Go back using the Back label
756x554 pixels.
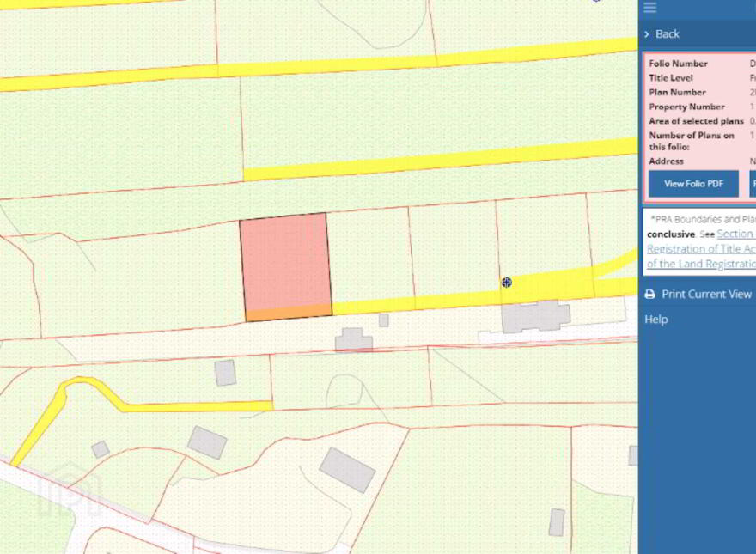(x=668, y=34)
